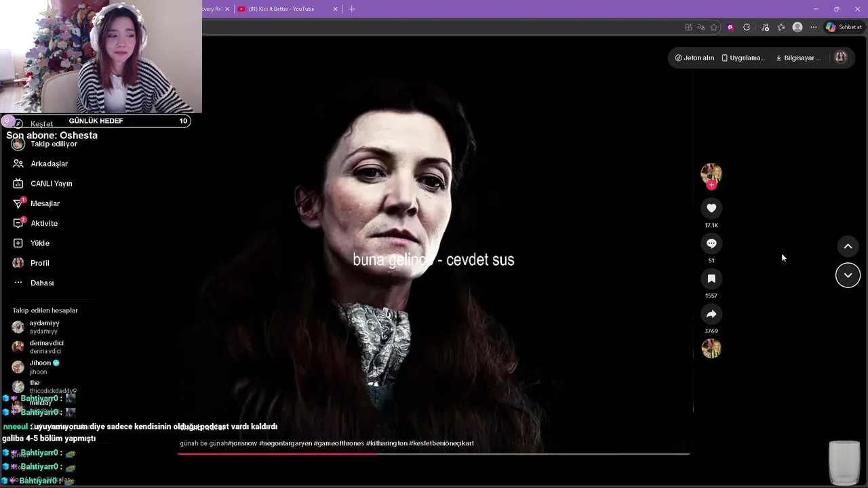
Task: Add page to favorites star icon
Action: click(x=714, y=27)
